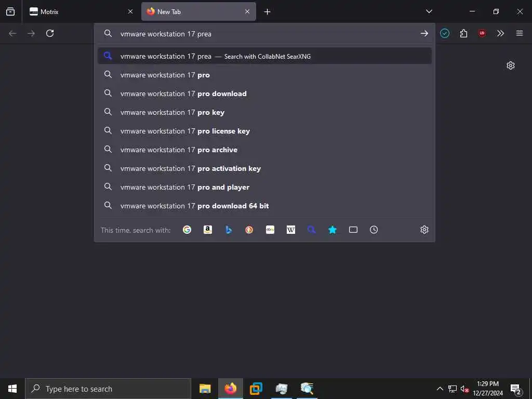
Task: Search with eBay engine icon
Action: 270,230
